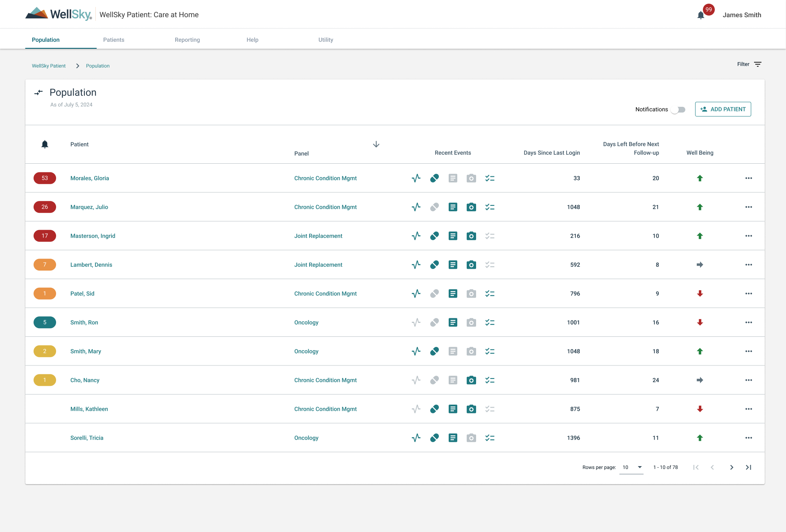This screenshot has height=532, width=786.
Task: Open the Reporting tab
Action: point(187,40)
